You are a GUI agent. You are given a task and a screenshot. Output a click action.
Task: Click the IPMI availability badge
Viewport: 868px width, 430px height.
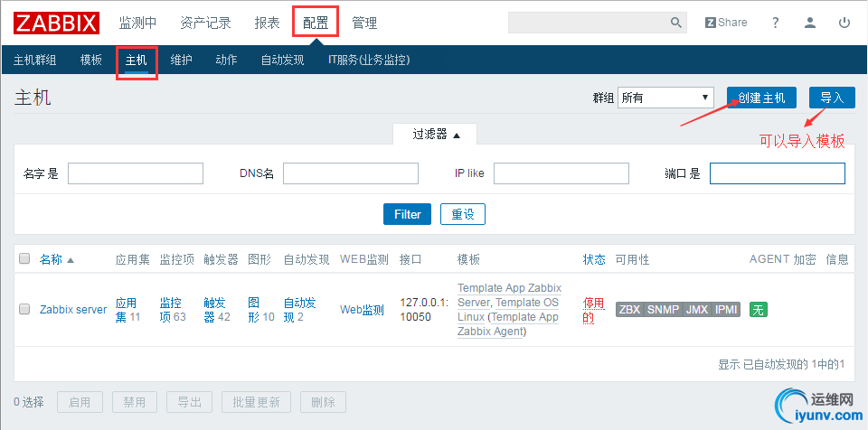[x=726, y=310]
